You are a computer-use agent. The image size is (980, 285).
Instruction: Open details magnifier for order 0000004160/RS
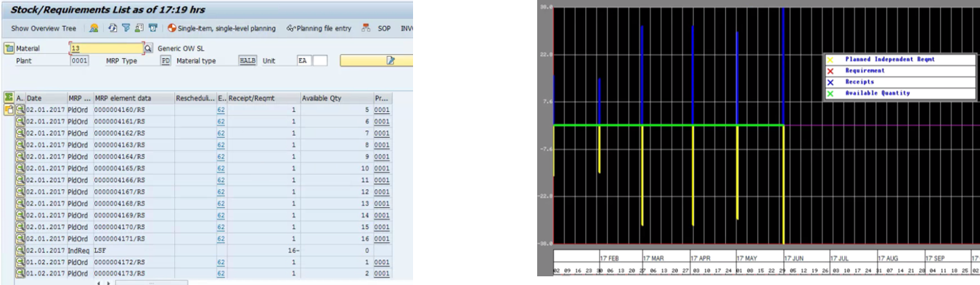(20, 110)
